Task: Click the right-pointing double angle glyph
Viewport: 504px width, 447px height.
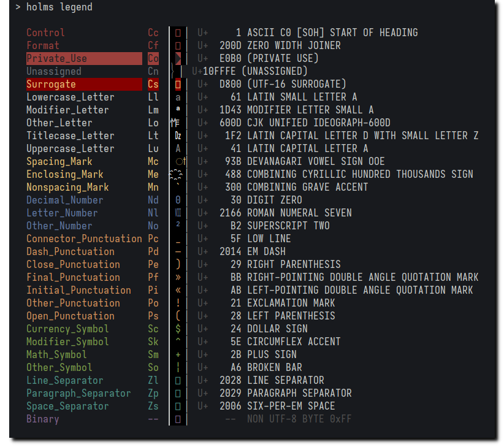Action: [x=178, y=277]
